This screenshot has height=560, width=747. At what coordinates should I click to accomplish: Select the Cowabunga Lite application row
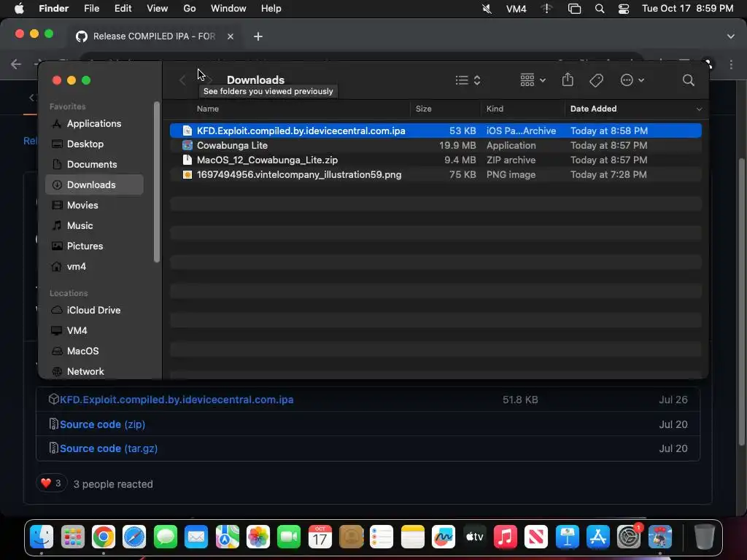[x=436, y=145]
